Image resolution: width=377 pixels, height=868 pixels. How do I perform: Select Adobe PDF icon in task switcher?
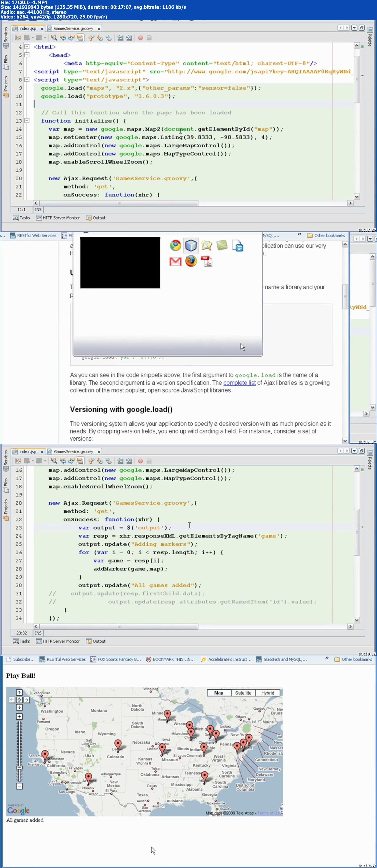click(x=206, y=262)
